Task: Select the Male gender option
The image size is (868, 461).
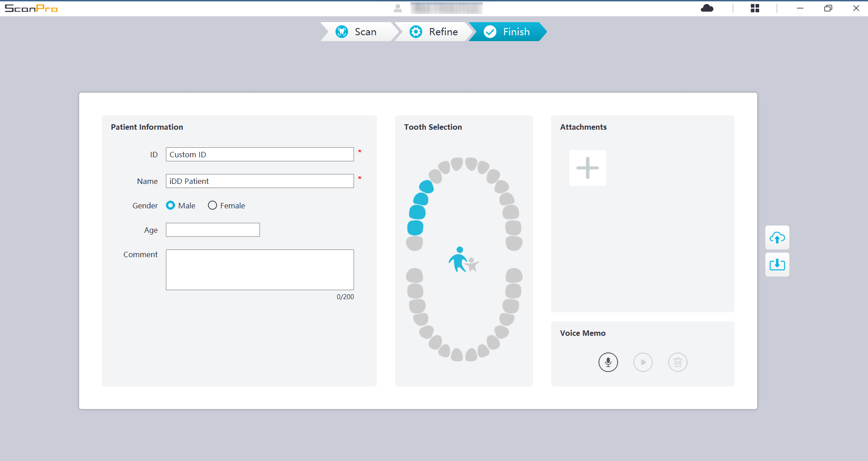Action: 170,206
